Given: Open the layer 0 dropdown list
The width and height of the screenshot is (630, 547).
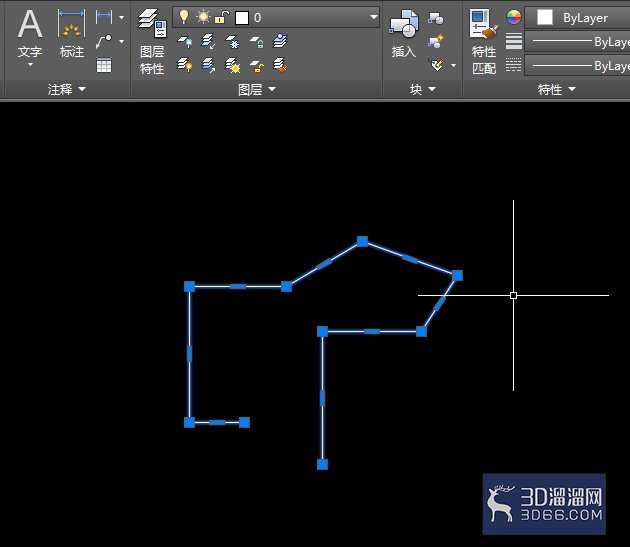Looking at the screenshot, I should [x=374, y=17].
